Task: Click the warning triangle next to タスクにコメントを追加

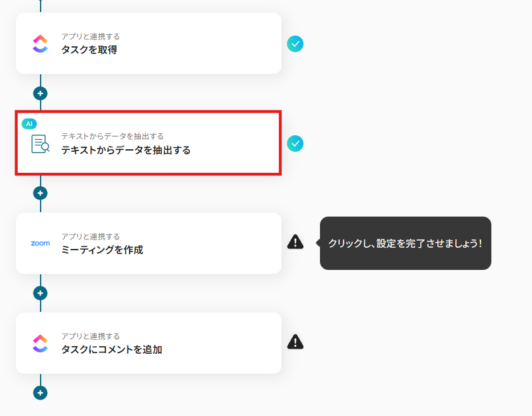Action: (x=295, y=342)
